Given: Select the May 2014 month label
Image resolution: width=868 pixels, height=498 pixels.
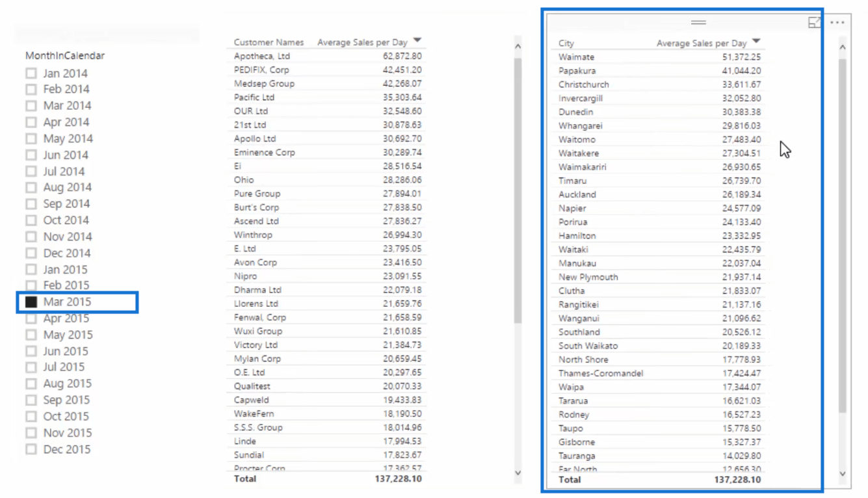Looking at the screenshot, I should (x=68, y=138).
